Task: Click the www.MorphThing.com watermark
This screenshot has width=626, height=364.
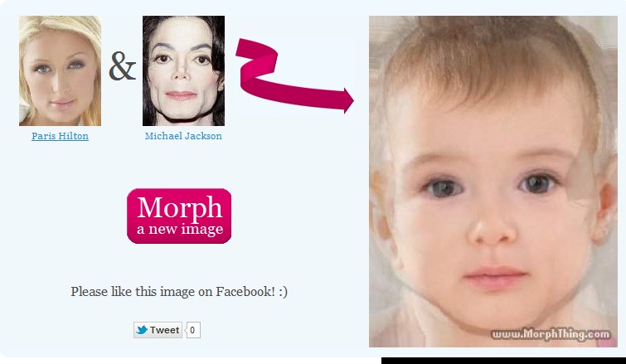Action: point(551,334)
